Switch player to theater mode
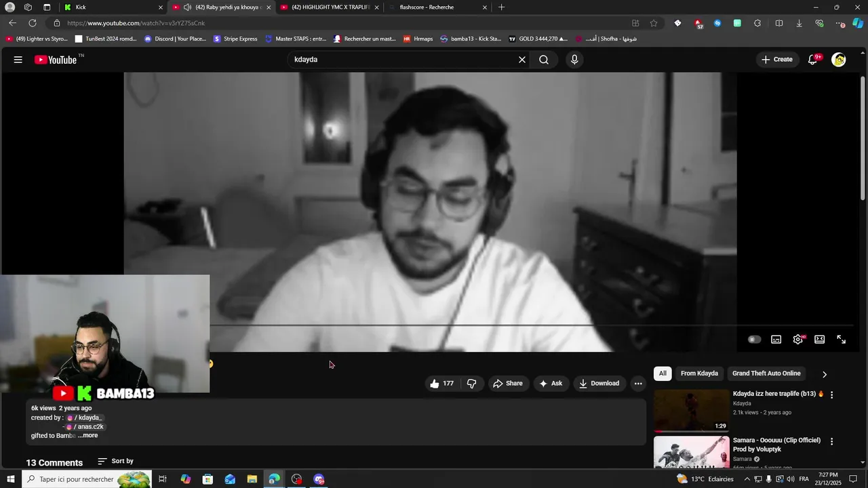The width and height of the screenshot is (868, 488). [x=819, y=340]
